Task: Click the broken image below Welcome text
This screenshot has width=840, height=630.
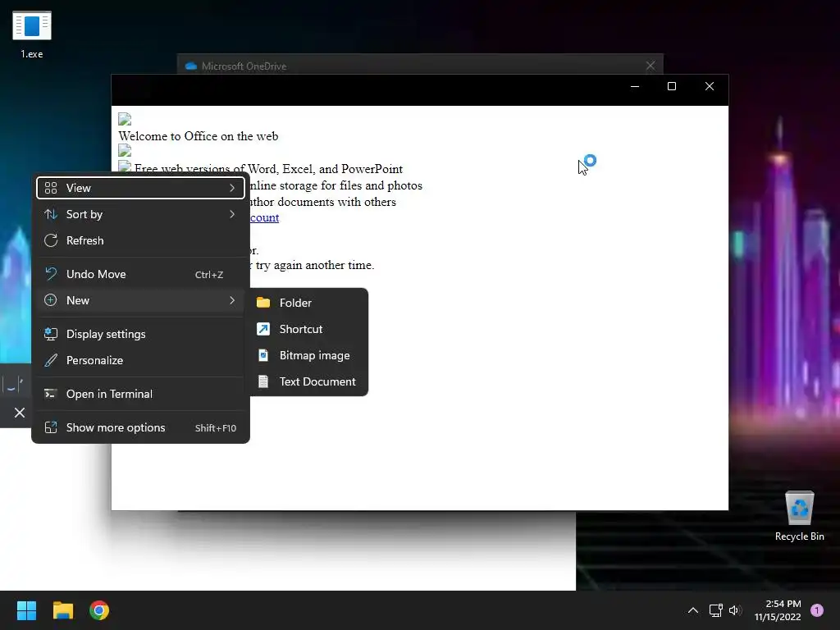Action: (125, 151)
